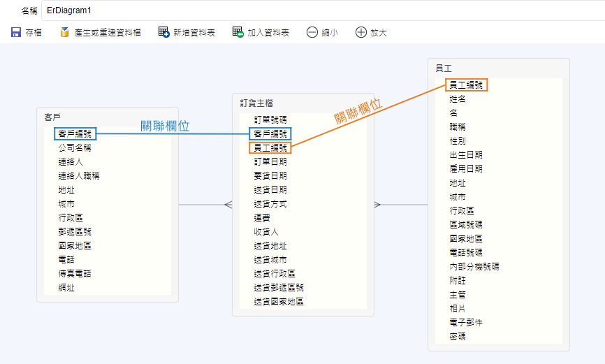Select 行政區 in the 員工 table
This screenshot has height=364, width=605.
462,211
